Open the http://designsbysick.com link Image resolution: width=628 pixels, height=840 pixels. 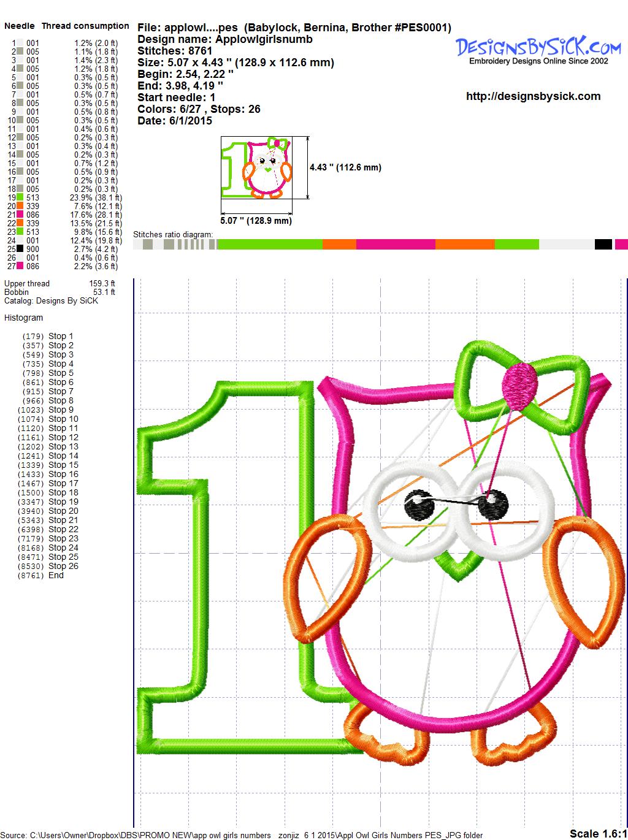533,96
